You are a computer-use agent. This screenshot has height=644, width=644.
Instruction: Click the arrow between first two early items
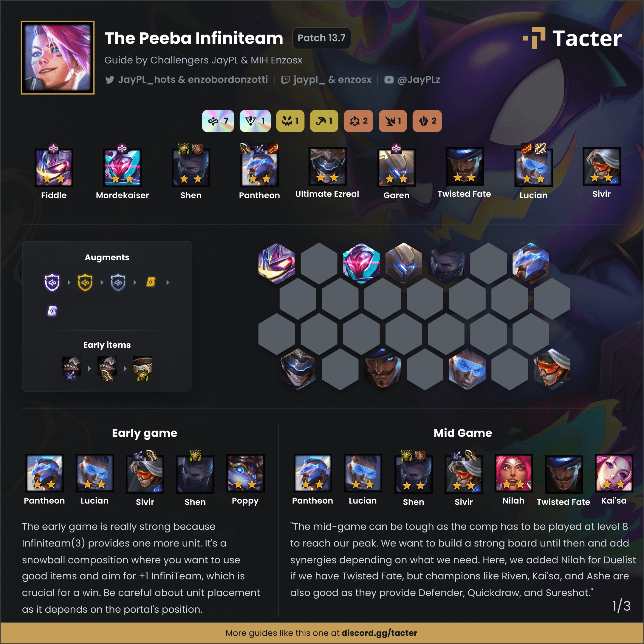(x=89, y=368)
